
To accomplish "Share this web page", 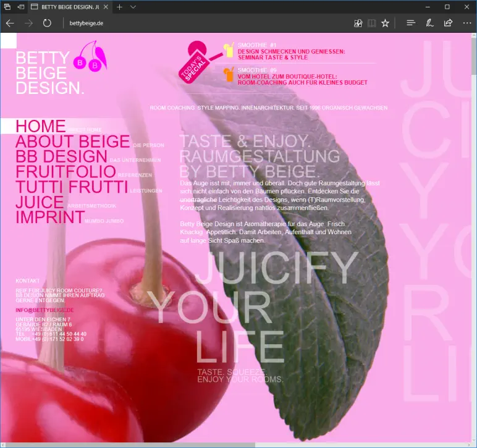I will (448, 23).
